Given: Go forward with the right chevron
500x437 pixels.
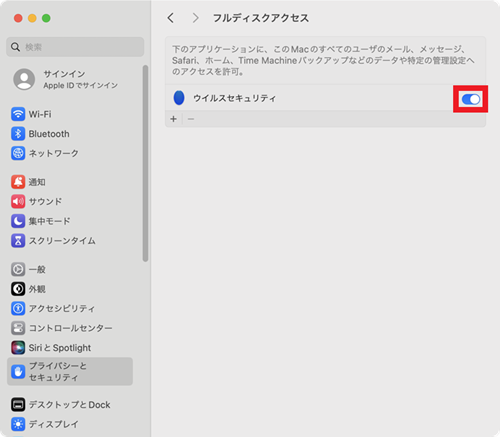Looking at the screenshot, I should click(x=195, y=18).
